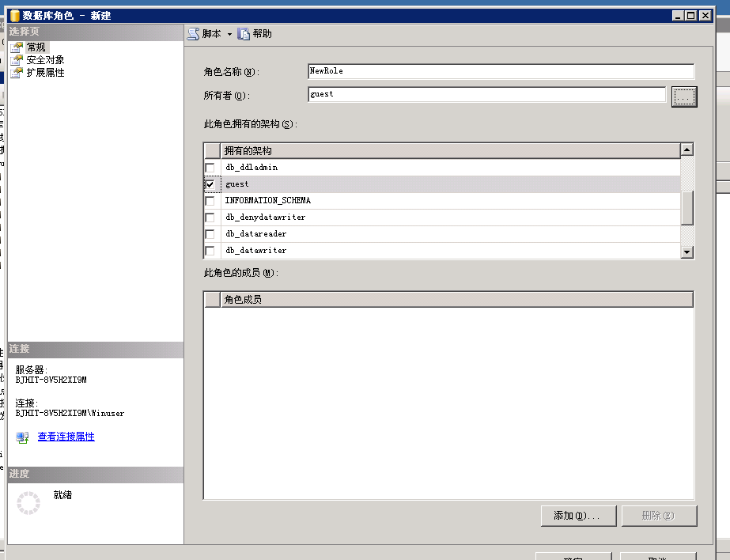
Task: Click the 常规 page icon
Action: [x=17, y=47]
